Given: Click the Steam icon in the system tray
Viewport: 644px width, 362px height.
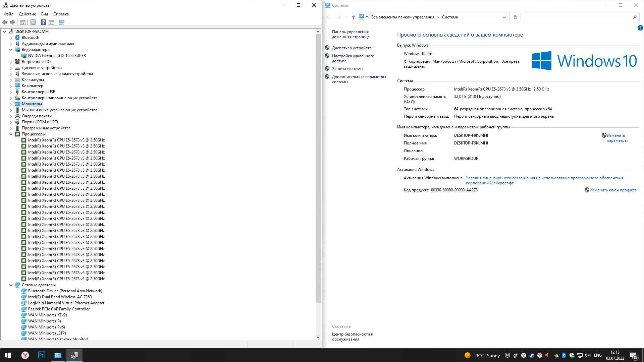Looking at the screenshot, I should [x=531, y=355].
